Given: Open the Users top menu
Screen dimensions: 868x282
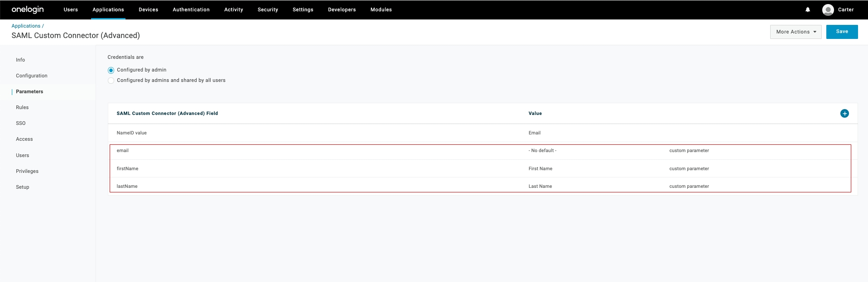Looking at the screenshot, I should pos(71,10).
